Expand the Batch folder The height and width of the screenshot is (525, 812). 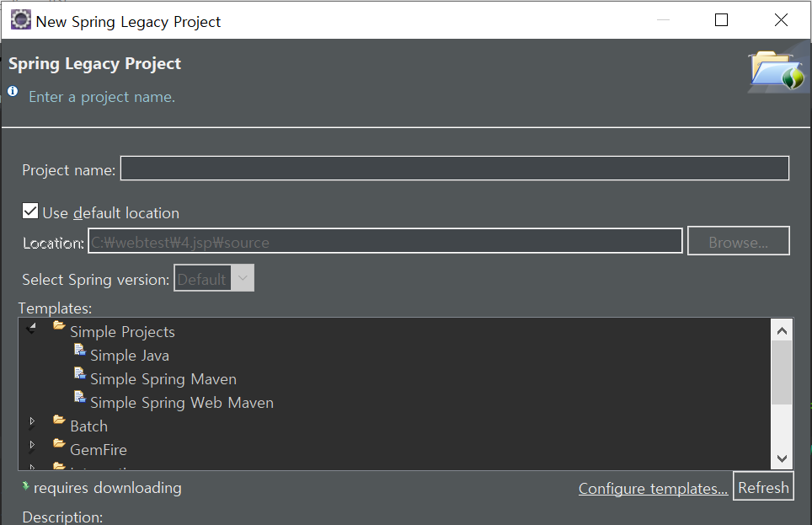[32, 422]
